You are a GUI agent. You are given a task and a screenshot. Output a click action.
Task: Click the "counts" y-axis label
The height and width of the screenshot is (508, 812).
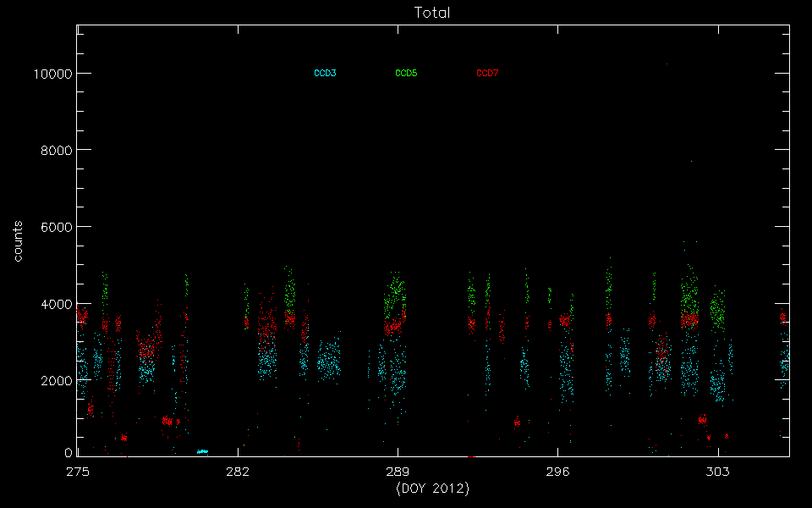point(18,240)
